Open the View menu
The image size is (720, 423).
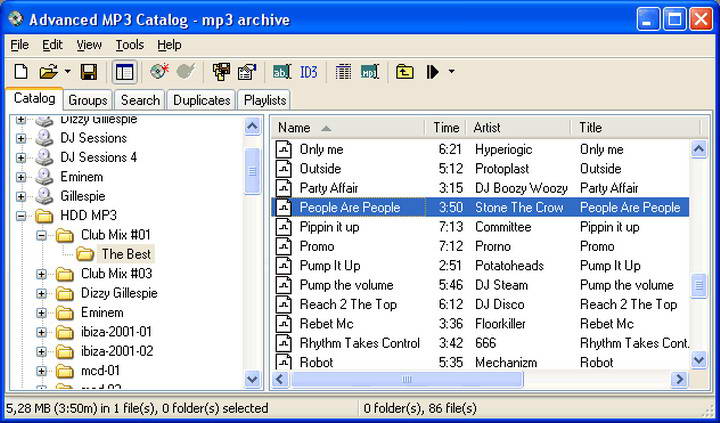point(89,45)
